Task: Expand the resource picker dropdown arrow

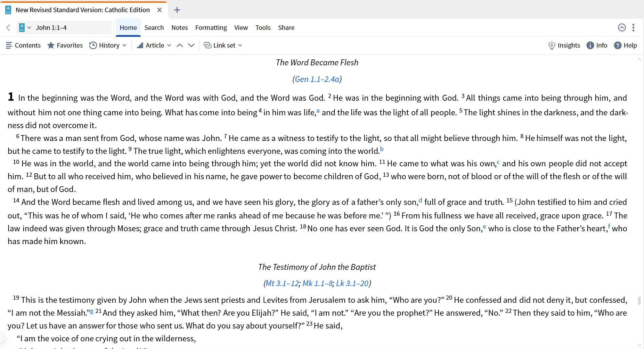Action: (29, 27)
